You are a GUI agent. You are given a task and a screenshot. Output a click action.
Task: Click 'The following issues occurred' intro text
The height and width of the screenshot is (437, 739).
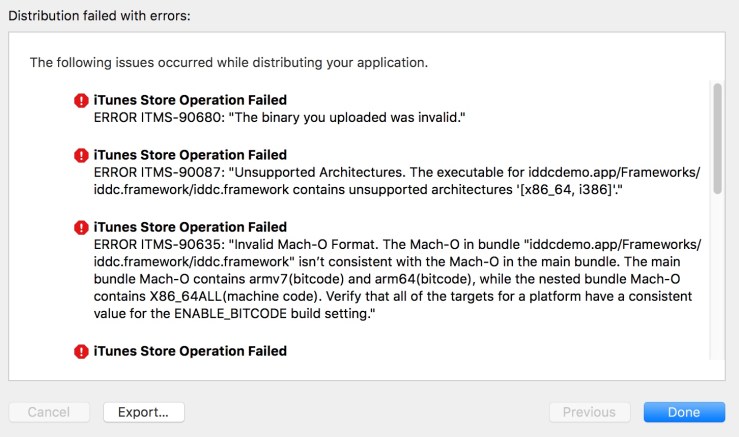pos(229,62)
